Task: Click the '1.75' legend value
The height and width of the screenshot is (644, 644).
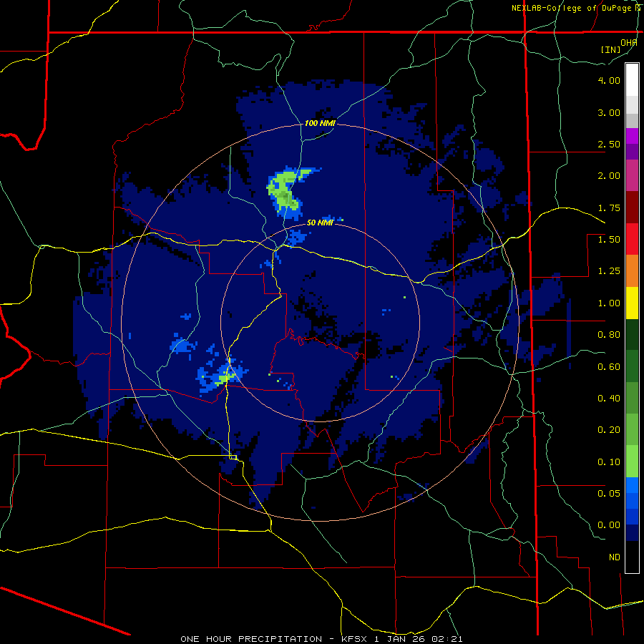Action: (609, 208)
